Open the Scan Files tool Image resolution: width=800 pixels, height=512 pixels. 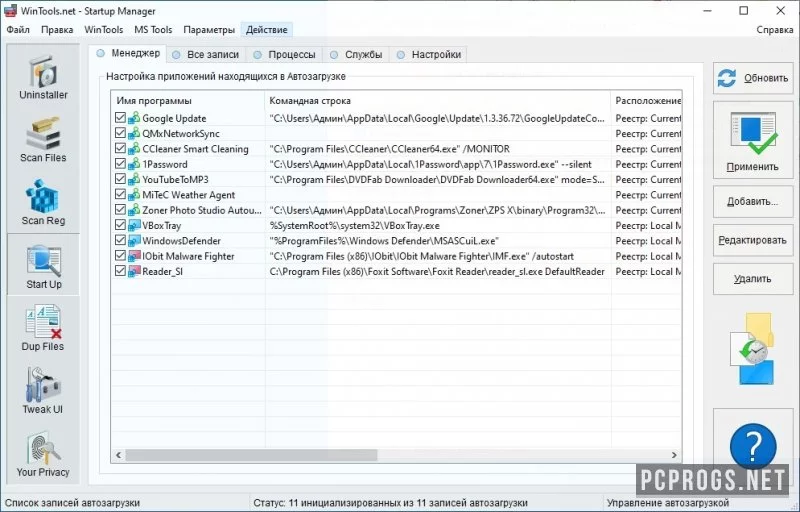point(43,140)
